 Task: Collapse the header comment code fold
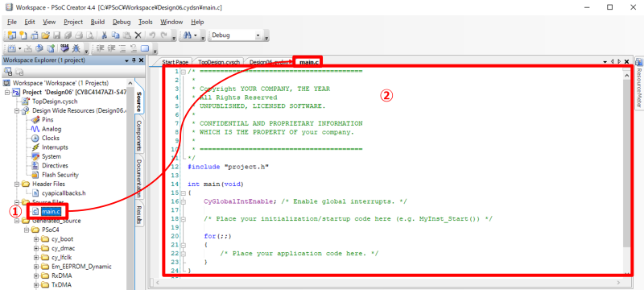(184, 72)
